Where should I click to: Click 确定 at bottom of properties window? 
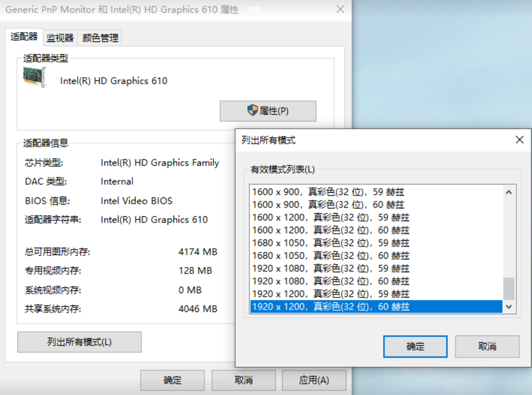(172, 380)
